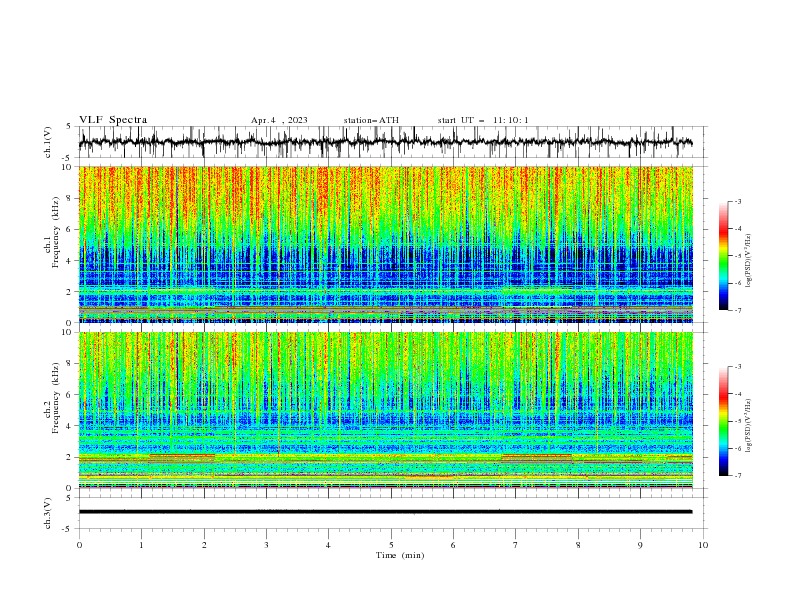Click inside the ch.1 spectrogram panel
The height and width of the screenshot is (612, 792).
coord(385,244)
